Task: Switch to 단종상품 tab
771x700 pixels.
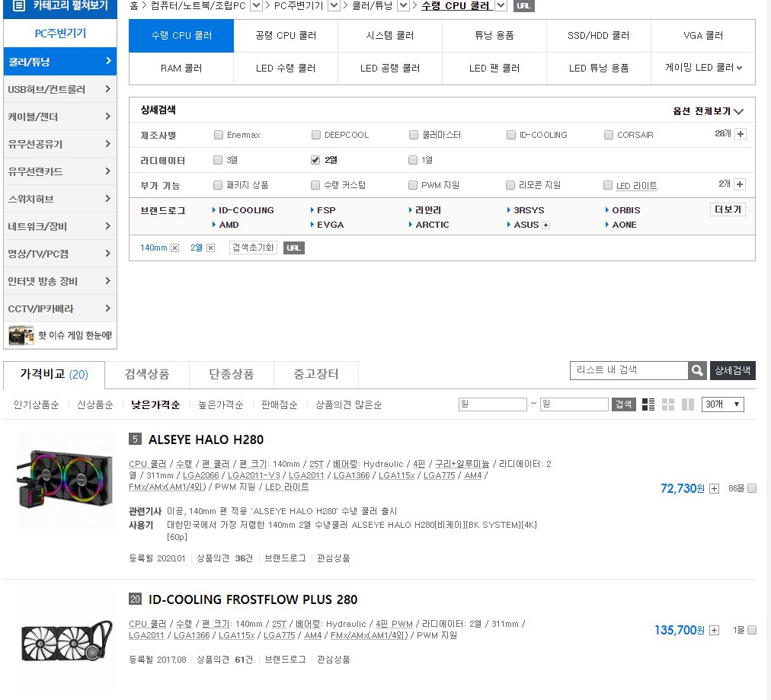Action: pos(232,375)
